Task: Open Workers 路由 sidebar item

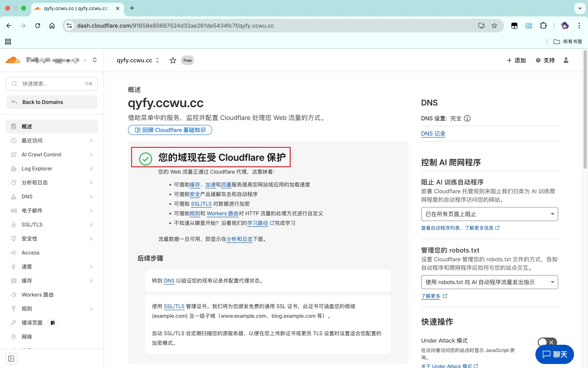Action: (x=37, y=295)
